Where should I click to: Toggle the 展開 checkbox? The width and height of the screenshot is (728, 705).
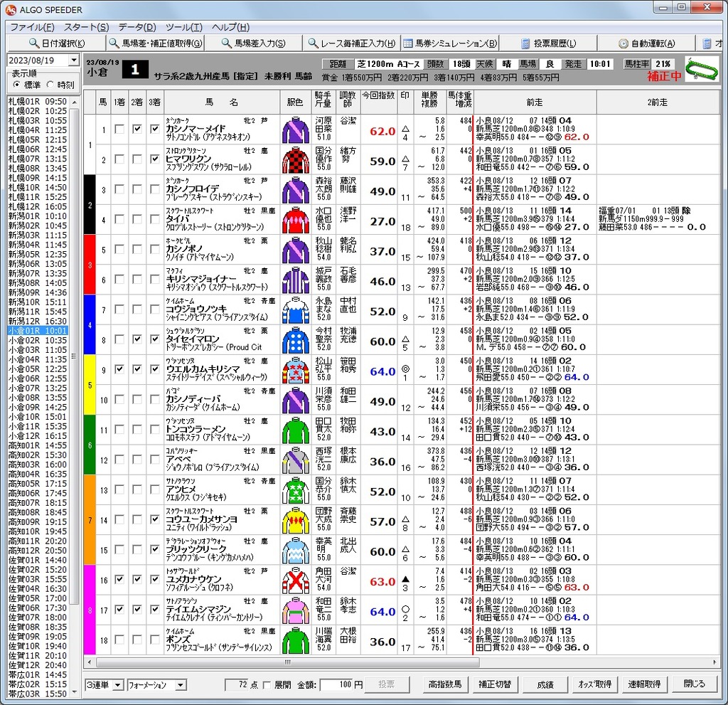point(267,685)
